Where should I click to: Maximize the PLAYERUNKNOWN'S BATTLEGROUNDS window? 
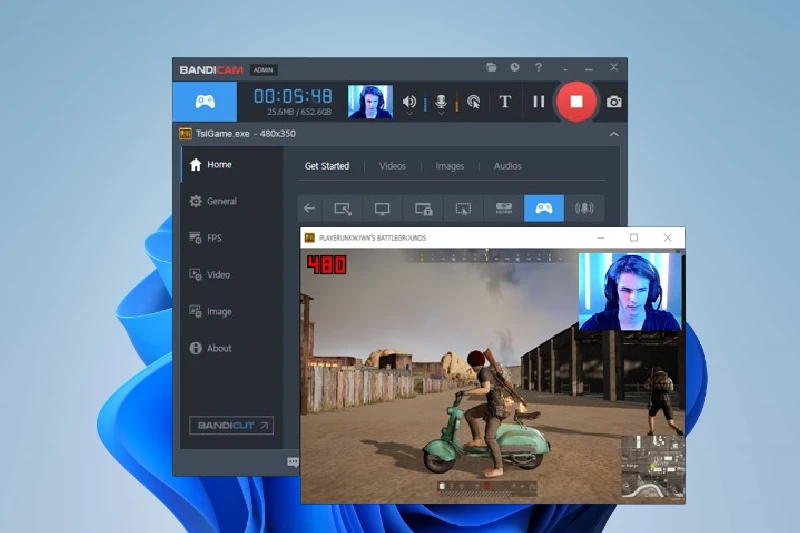(634, 238)
